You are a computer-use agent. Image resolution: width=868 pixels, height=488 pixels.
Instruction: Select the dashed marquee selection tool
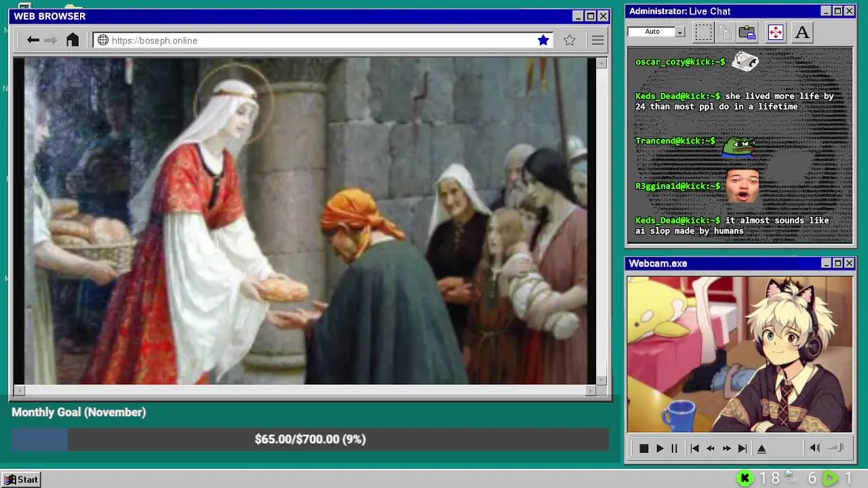point(703,32)
